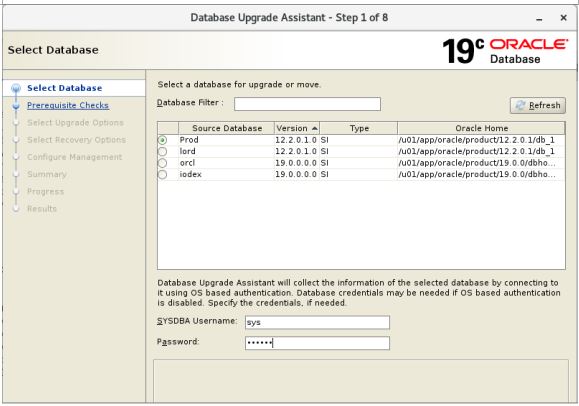579x406 pixels.
Task: Sort by the Type column header
Action: (x=359, y=128)
